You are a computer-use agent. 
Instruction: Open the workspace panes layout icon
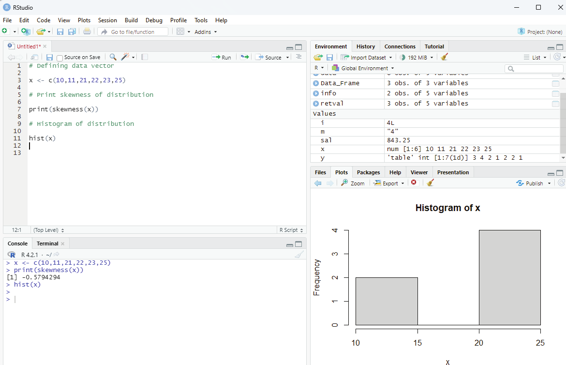tap(180, 32)
